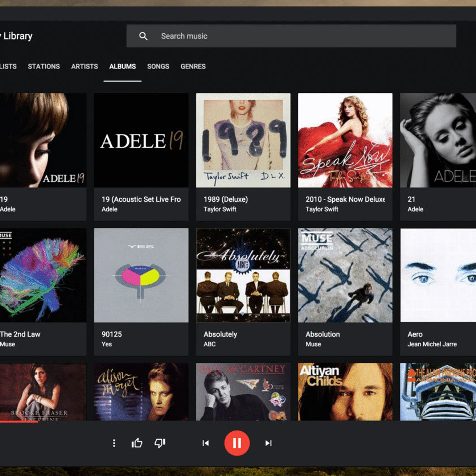Click the 'Absolution' album title
This screenshot has width=476, height=476.
[322, 334]
